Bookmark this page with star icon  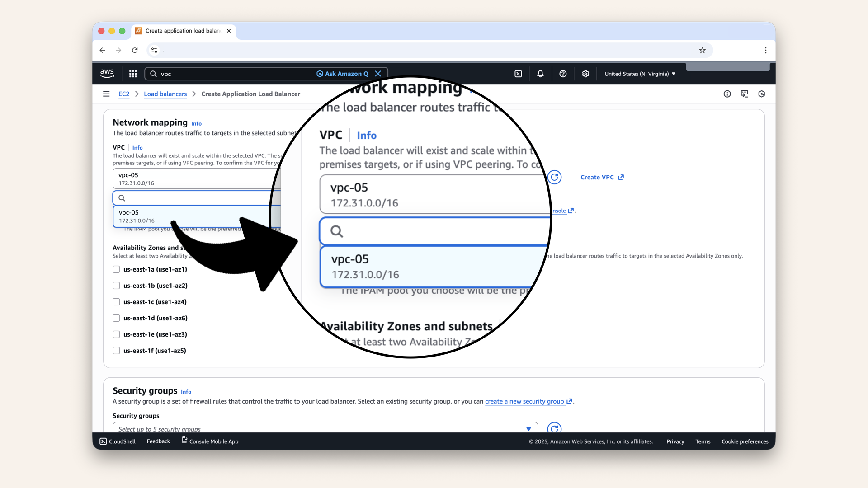pos(702,50)
